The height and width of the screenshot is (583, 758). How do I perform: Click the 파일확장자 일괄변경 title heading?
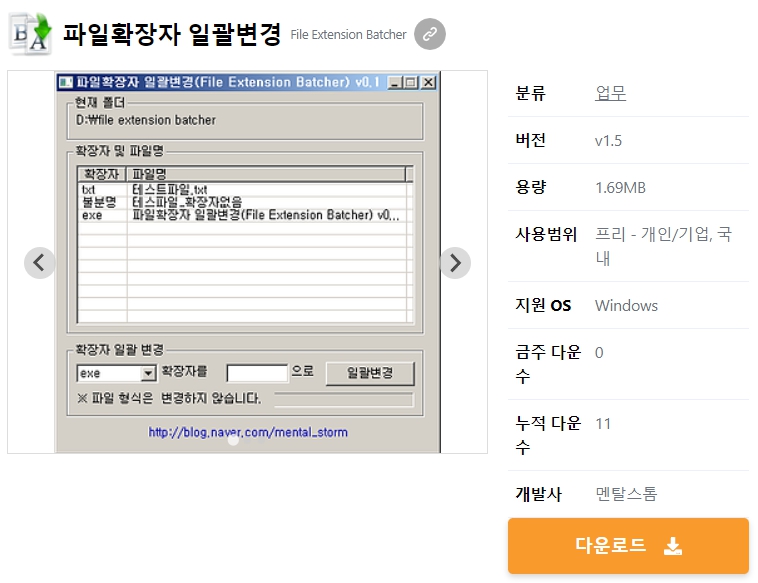click(x=172, y=34)
